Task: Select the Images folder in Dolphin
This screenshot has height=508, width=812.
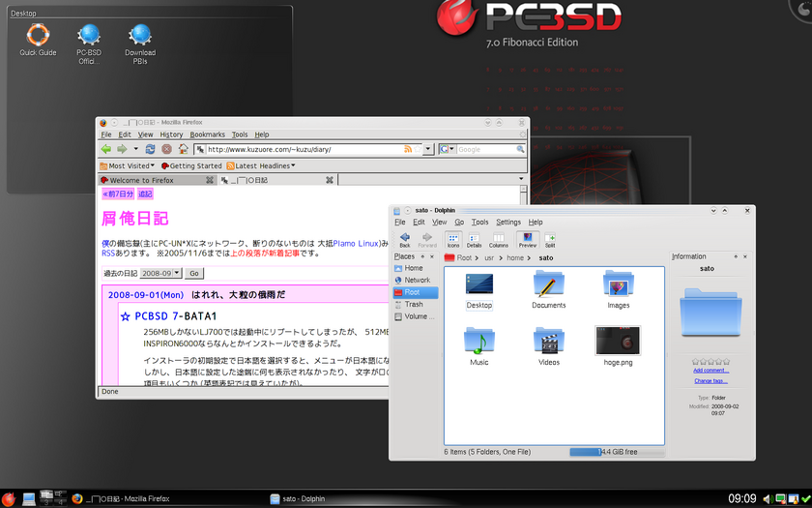Action: [x=619, y=290]
